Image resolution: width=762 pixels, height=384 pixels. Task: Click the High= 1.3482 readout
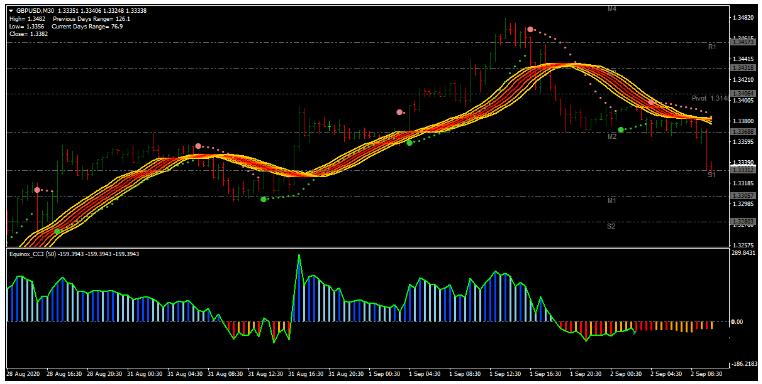[x=27, y=18]
